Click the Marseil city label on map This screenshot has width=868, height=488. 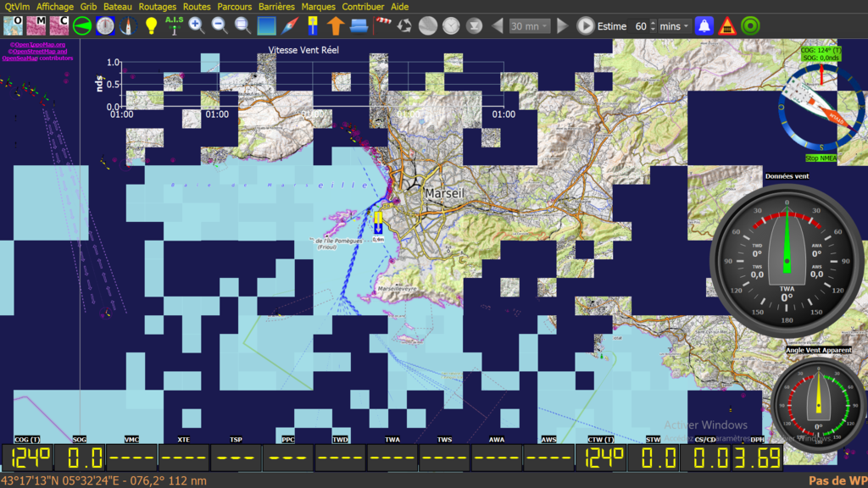click(x=444, y=193)
